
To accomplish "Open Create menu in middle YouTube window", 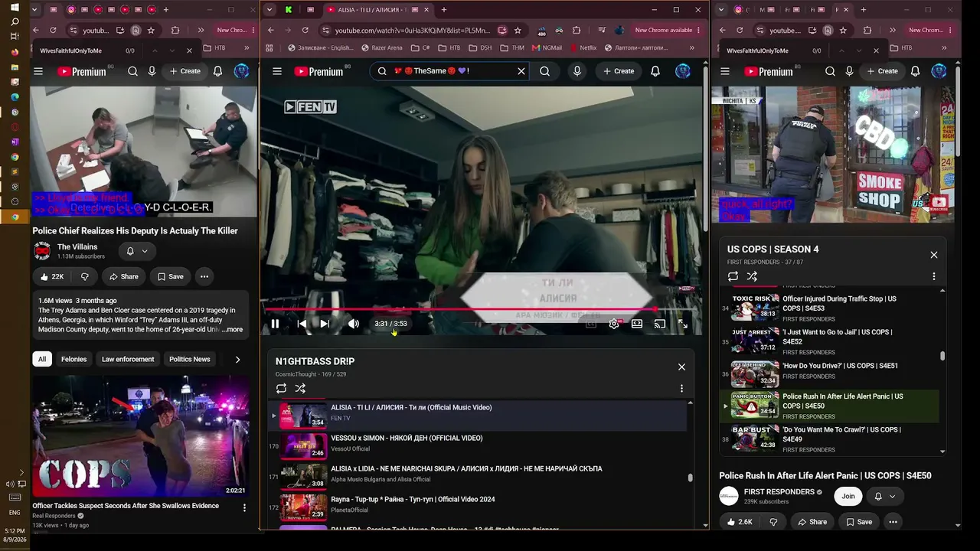I will (x=618, y=71).
